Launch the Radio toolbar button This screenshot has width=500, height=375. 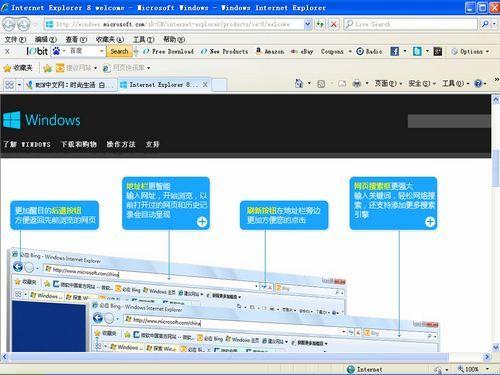(x=369, y=51)
